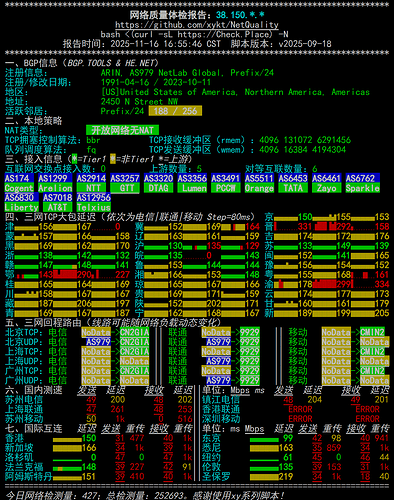Click the 新加坡 latency value 166
The image size is (394, 500).
pos(89,448)
